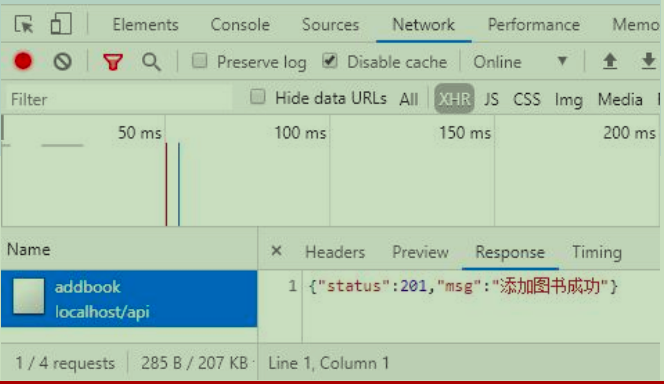Filter requests by JS

pos(491,99)
